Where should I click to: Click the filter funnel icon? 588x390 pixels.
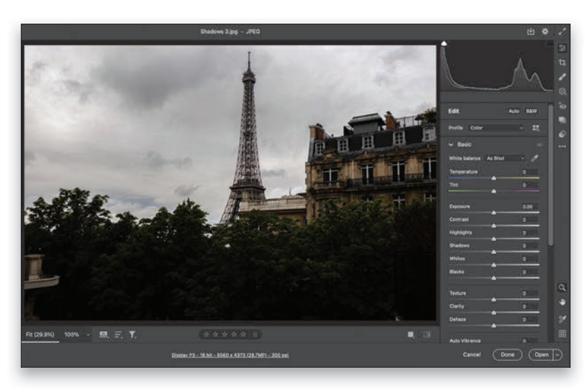tap(132, 334)
